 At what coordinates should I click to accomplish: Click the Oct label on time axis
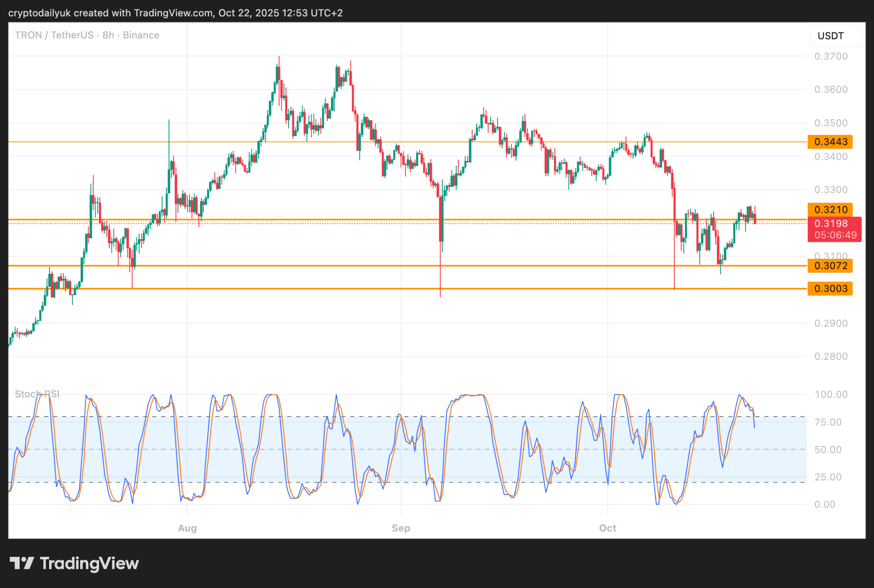(608, 528)
